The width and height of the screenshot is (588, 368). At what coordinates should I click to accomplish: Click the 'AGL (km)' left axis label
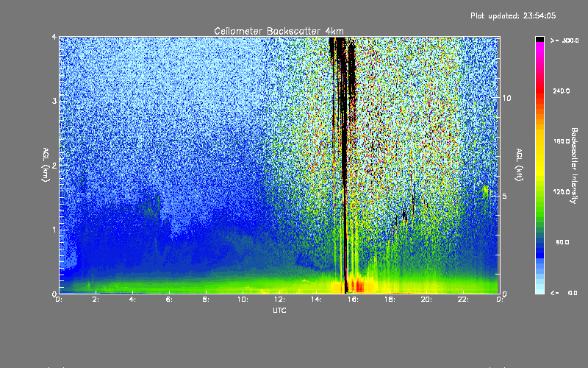click(x=46, y=165)
